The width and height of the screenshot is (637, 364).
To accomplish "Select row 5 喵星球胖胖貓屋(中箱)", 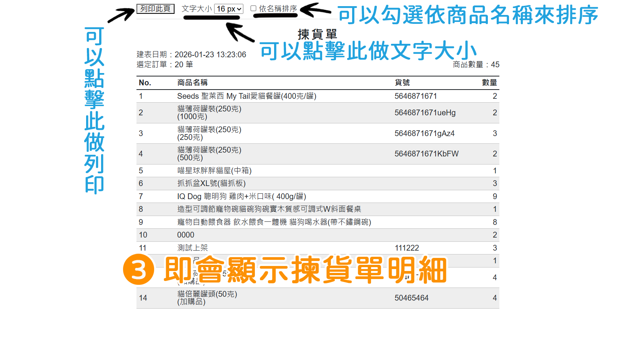I will (x=213, y=170).
